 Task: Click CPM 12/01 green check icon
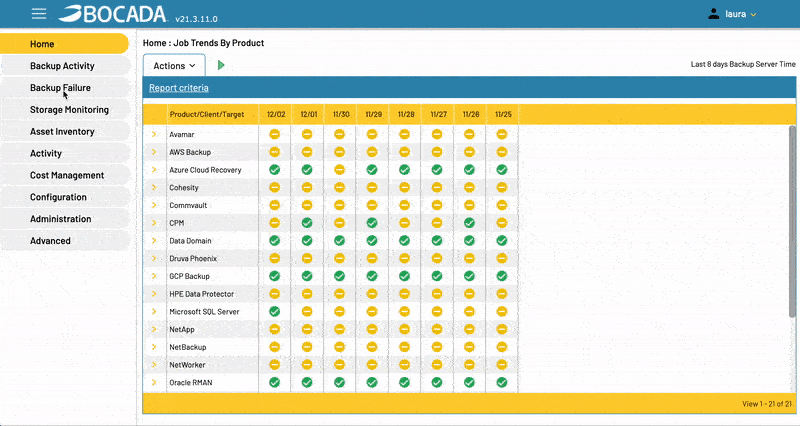click(307, 223)
